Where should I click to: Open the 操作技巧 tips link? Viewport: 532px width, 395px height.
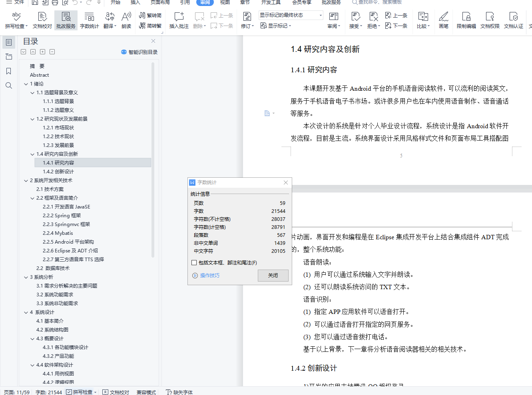[x=206, y=276]
